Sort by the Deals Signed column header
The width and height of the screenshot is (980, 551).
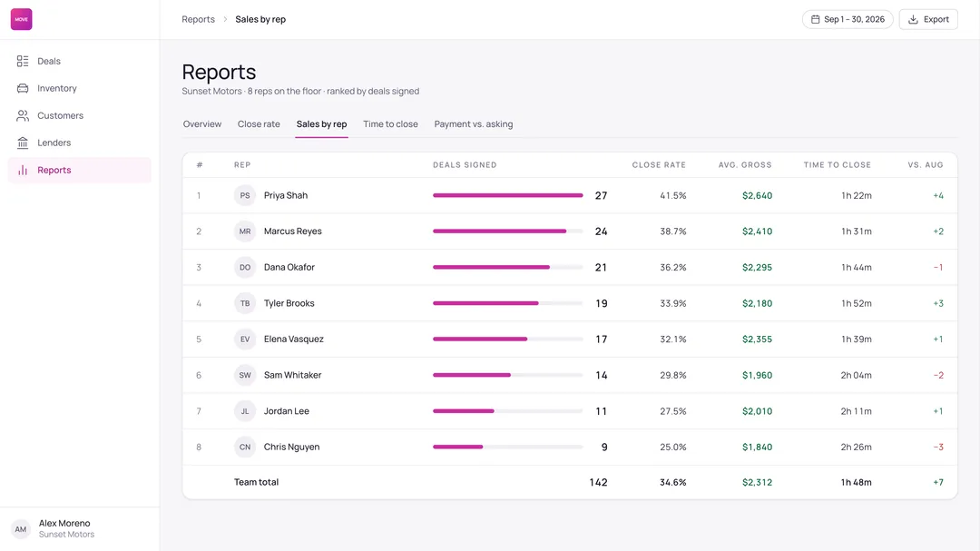tap(465, 165)
